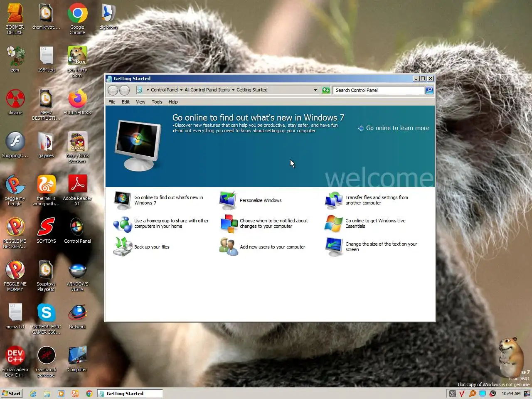Open the ZOOMER DELUXE desktop icon
This screenshot has width=532, height=399.
pyautogui.click(x=15, y=18)
